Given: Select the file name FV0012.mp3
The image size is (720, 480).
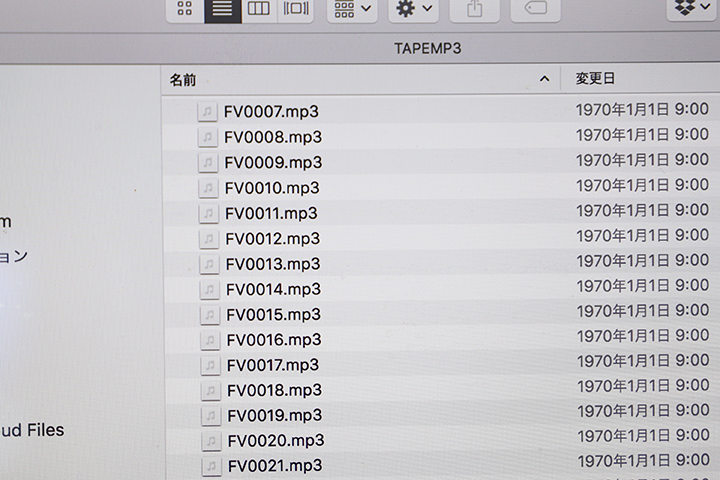Looking at the screenshot, I should (x=273, y=239).
